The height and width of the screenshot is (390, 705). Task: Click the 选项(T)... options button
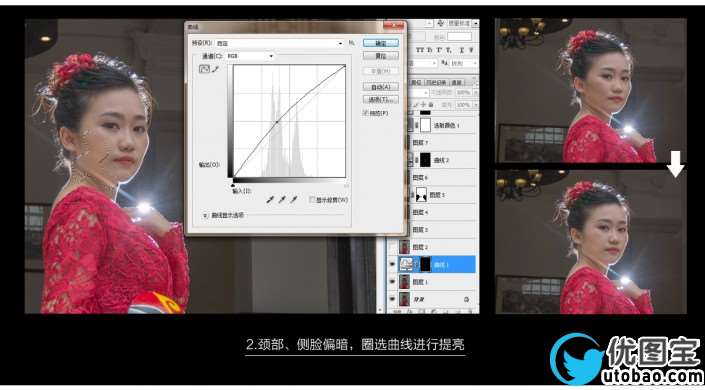[x=381, y=99]
